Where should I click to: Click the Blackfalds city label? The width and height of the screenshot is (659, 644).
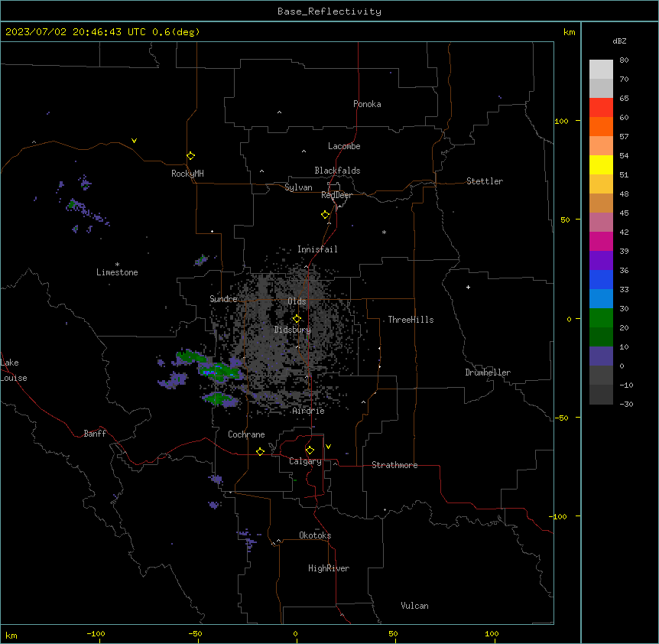pyautogui.click(x=337, y=171)
